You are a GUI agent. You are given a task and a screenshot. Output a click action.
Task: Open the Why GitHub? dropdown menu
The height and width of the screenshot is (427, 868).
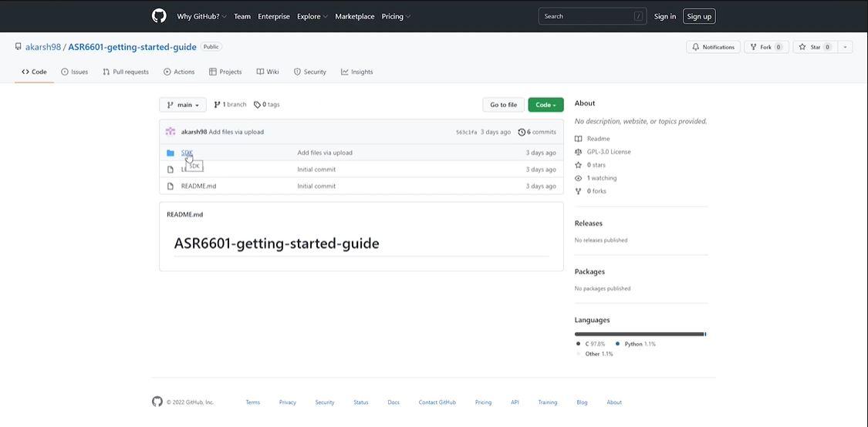201,17
